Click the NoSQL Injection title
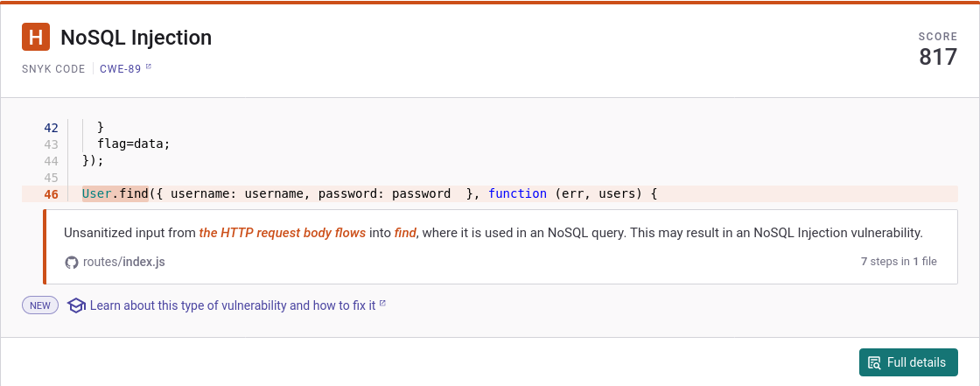 point(136,38)
